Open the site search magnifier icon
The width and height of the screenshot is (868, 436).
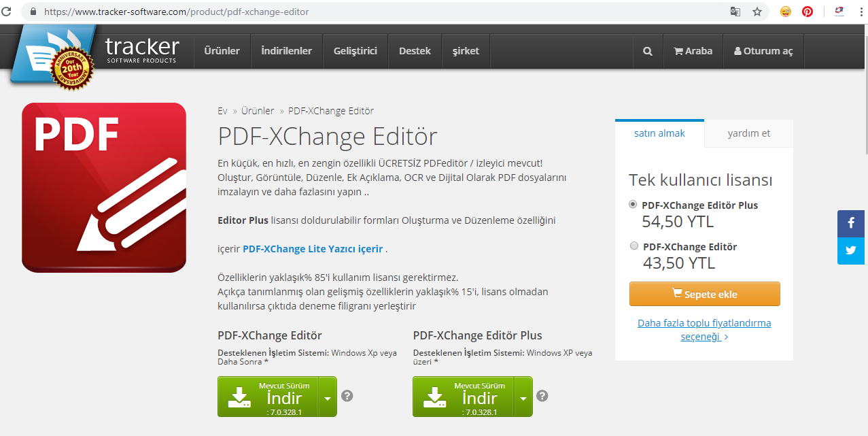tap(648, 51)
